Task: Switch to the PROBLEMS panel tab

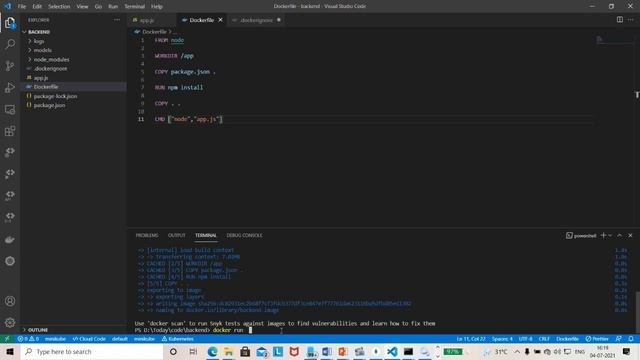Action: 147,236
